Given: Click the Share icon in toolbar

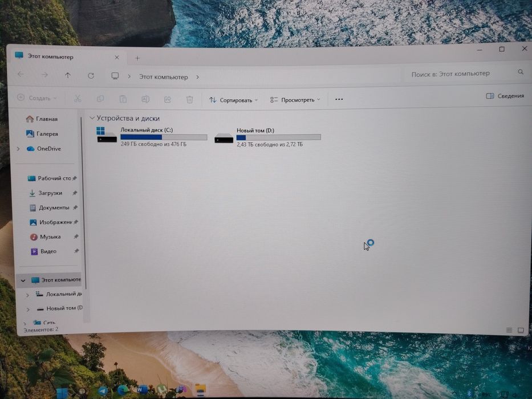Looking at the screenshot, I should pyautogui.click(x=167, y=99).
